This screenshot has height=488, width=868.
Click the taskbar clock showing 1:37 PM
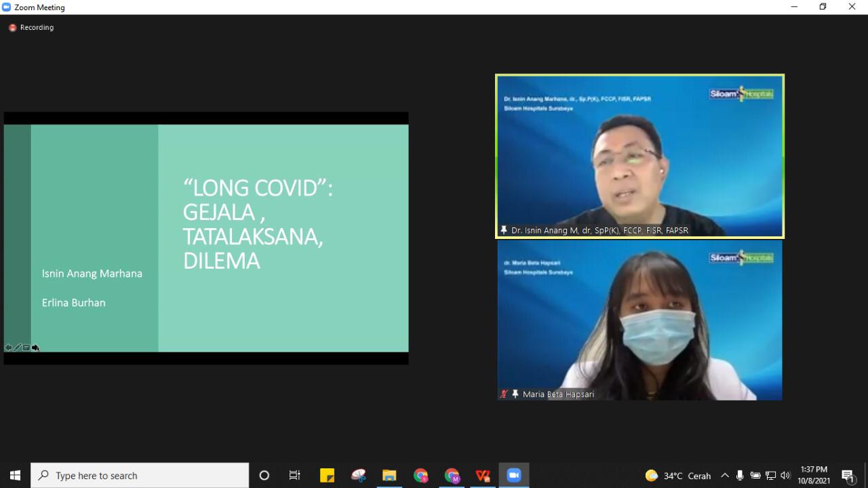(x=814, y=475)
